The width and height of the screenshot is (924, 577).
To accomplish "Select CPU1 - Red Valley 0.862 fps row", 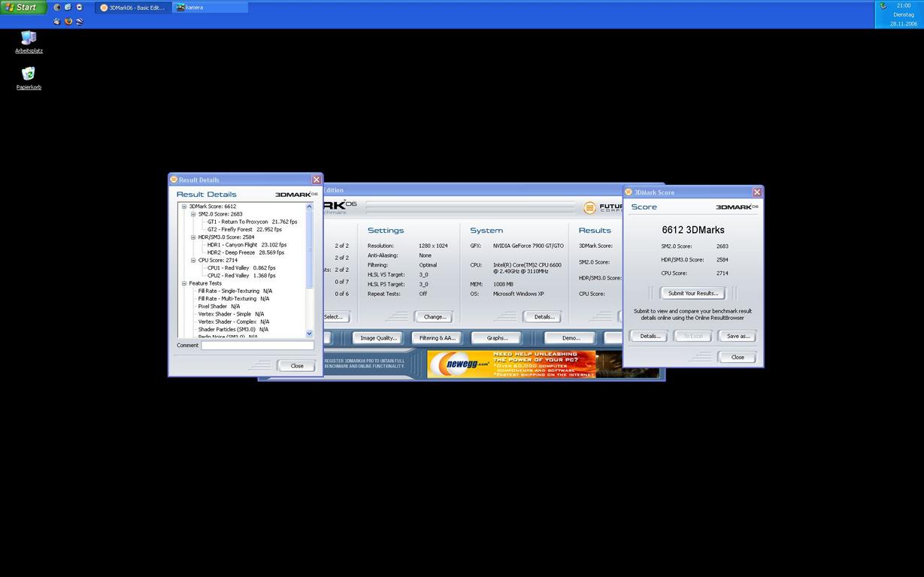I will coord(241,267).
